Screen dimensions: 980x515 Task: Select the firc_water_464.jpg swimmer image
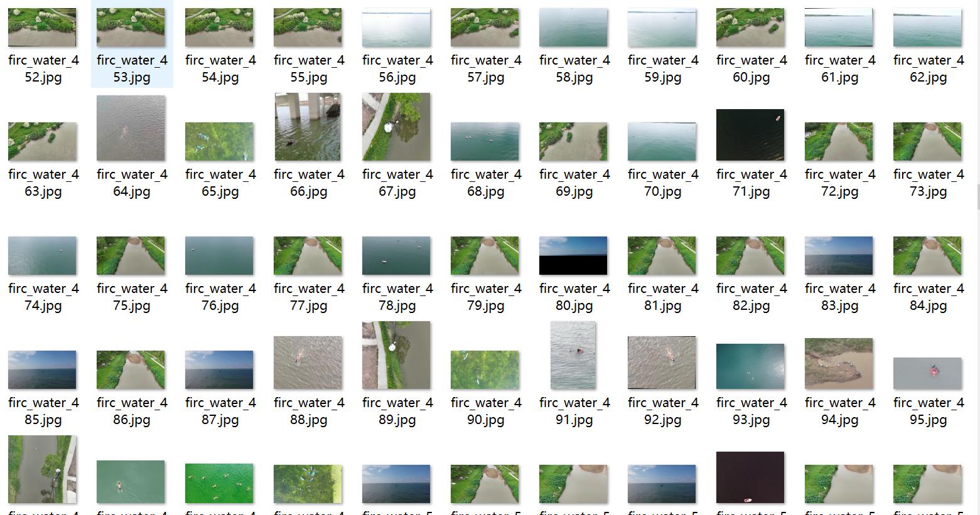[131, 128]
